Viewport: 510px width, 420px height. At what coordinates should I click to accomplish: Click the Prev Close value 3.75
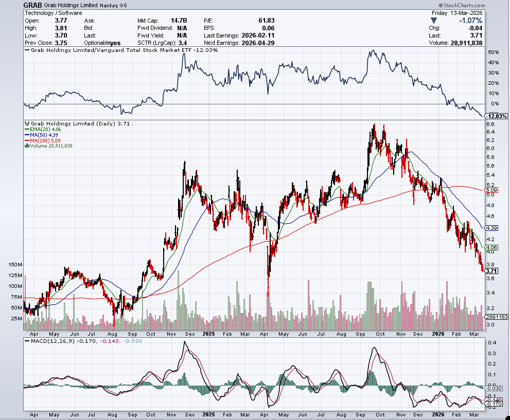coord(61,43)
